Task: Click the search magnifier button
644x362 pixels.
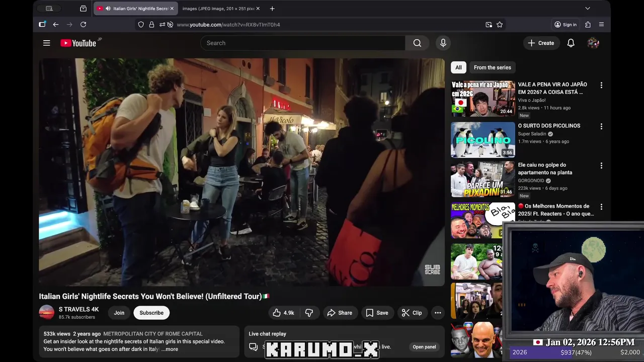Action: tap(417, 43)
